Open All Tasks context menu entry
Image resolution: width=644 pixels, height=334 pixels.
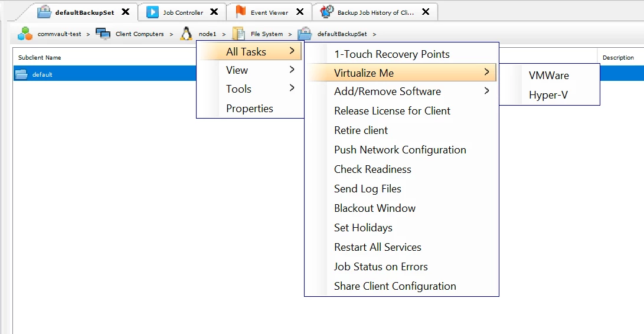click(x=250, y=51)
